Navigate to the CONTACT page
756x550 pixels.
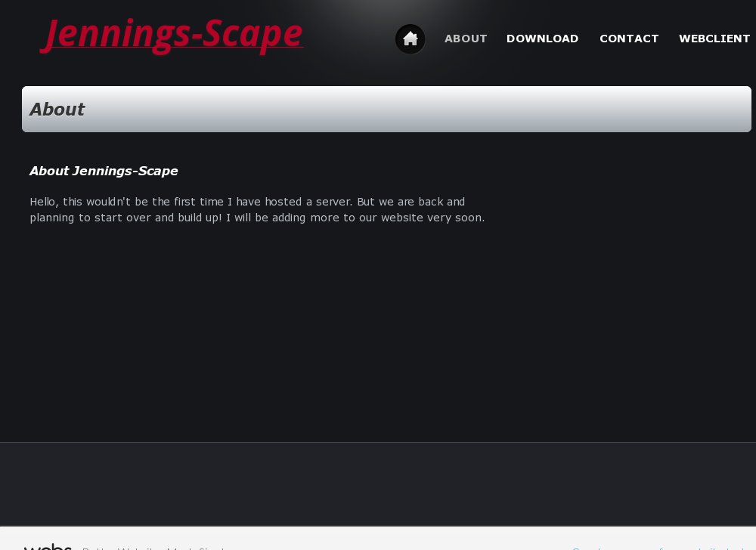point(629,39)
